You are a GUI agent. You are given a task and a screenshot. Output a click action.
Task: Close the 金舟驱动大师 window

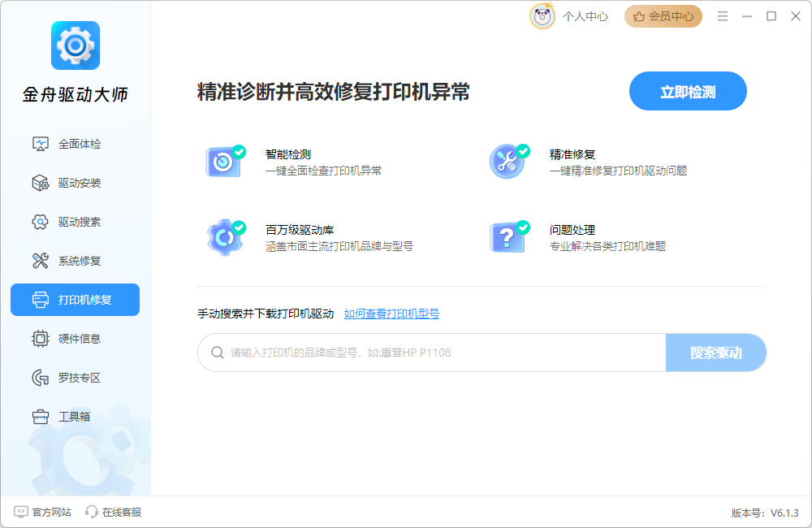pyautogui.click(x=796, y=16)
